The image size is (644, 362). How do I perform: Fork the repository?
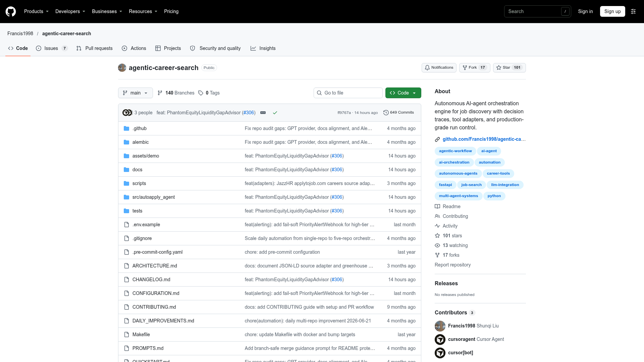[x=475, y=68]
